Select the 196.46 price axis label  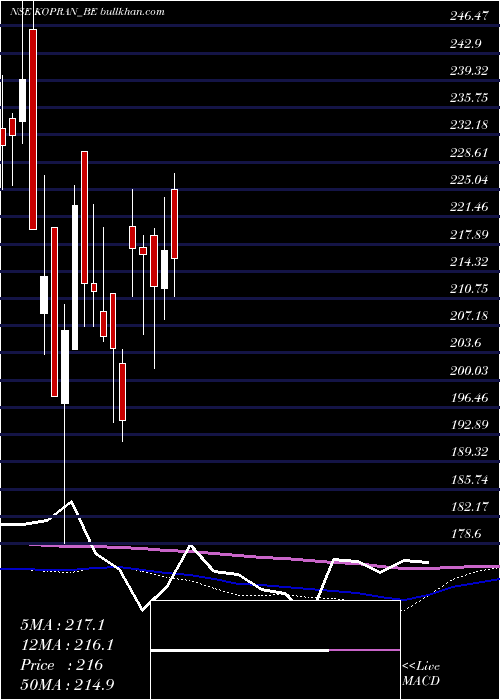469,399
